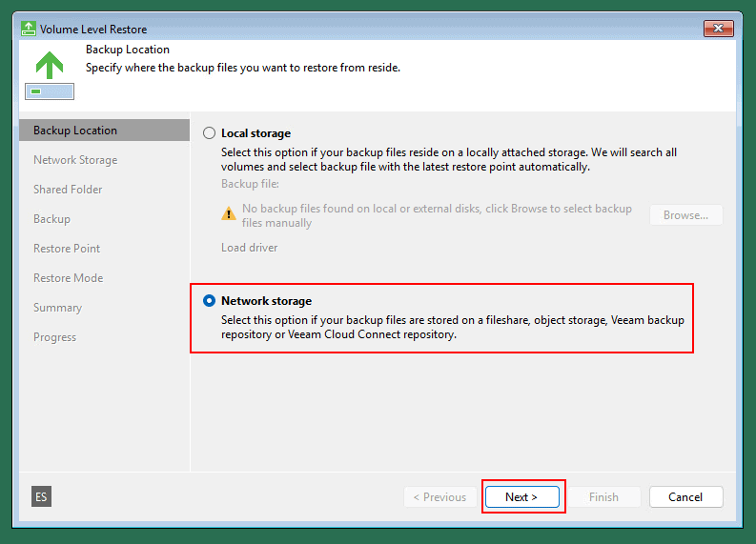
Task: Click the Load driver link
Action: (x=250, y=248)
